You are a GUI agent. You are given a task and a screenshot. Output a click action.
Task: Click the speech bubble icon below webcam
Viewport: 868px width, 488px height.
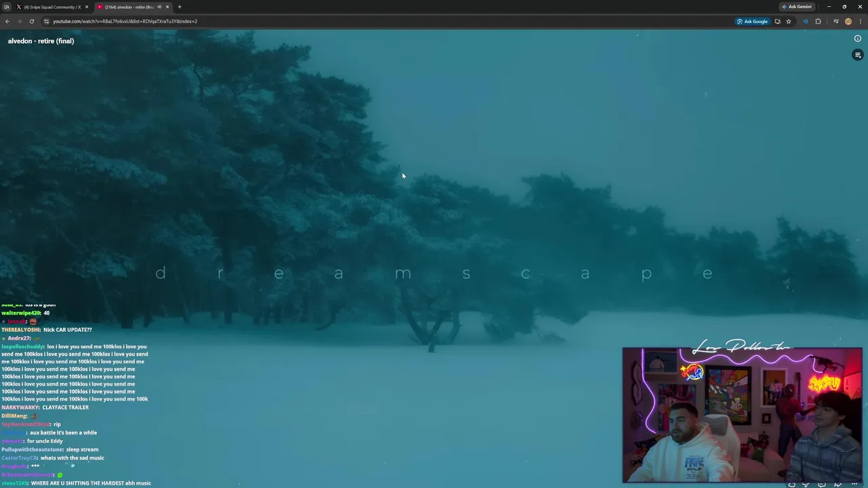click(822, 485)
